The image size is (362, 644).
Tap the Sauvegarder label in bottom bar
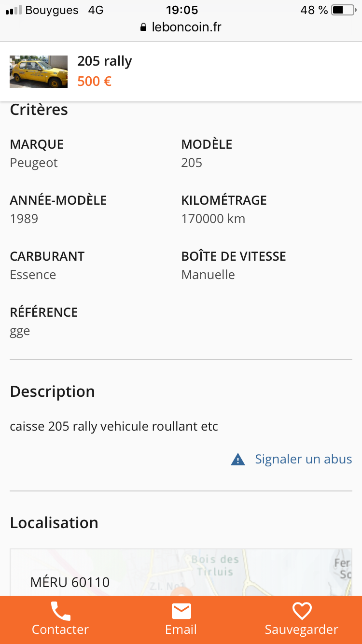coord(302,630)
